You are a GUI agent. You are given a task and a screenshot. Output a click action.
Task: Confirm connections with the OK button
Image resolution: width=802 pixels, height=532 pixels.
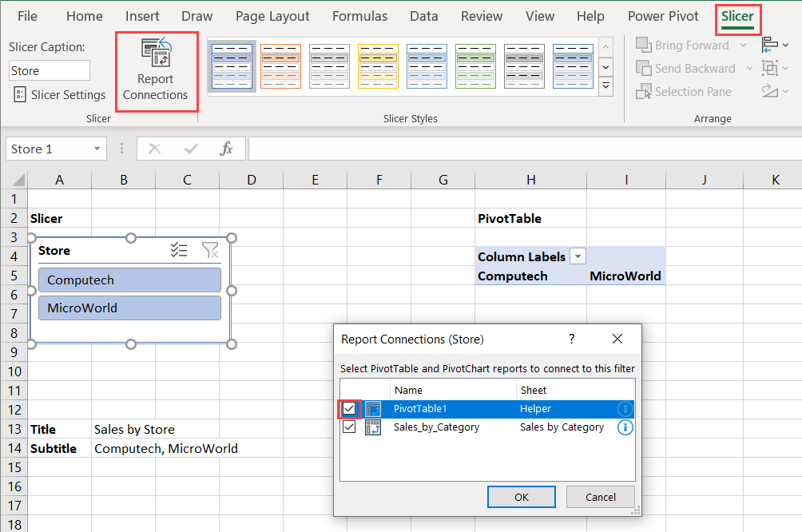tap(521, 496)
